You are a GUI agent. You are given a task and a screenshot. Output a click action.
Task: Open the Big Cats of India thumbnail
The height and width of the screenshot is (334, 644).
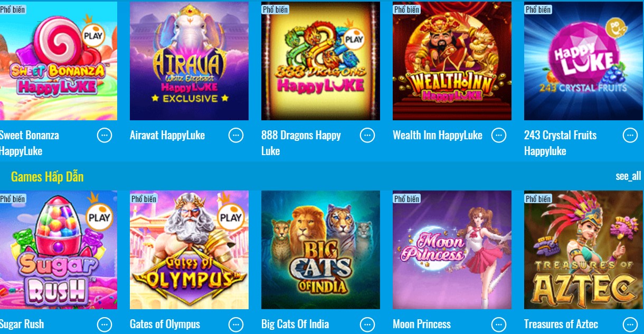pyautogui.click(x=320, y=250)
